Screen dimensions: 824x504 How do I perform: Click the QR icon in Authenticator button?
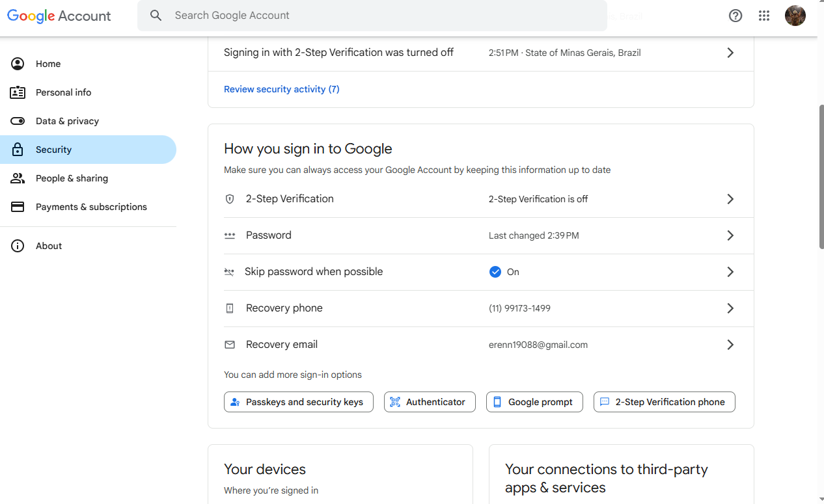point(395,402)
